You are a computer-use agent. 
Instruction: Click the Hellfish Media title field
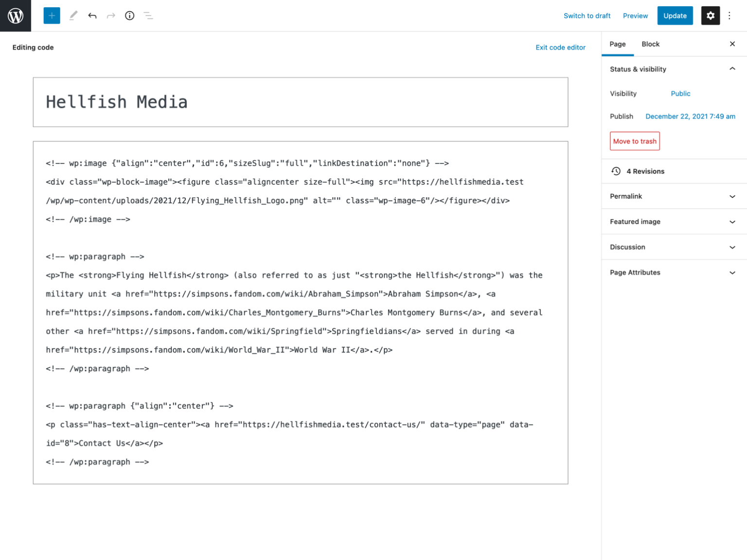click(x=300, y=102)
